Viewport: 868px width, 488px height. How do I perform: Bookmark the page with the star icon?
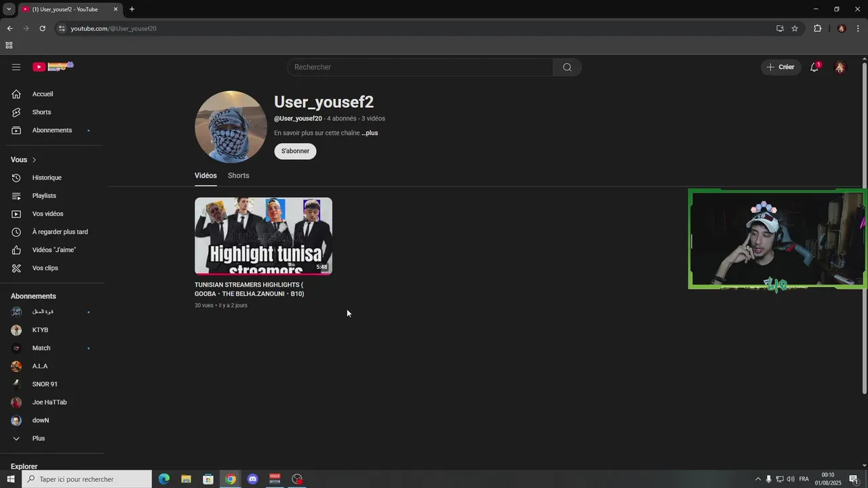point(795,28)
